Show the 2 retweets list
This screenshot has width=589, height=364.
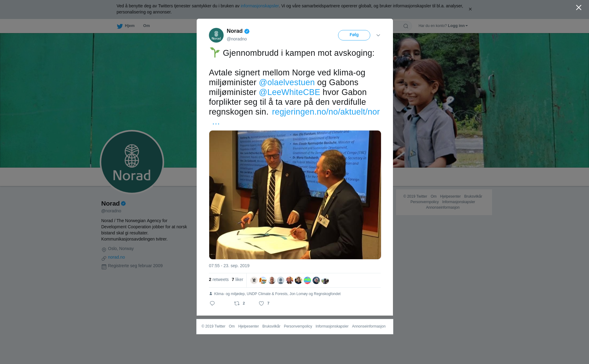pos(219,279)
